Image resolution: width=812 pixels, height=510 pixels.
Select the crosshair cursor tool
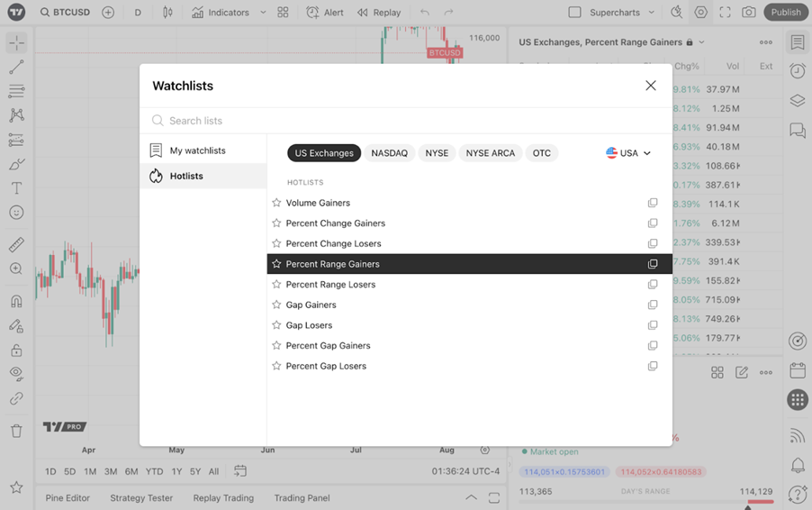tap(16, 42)
